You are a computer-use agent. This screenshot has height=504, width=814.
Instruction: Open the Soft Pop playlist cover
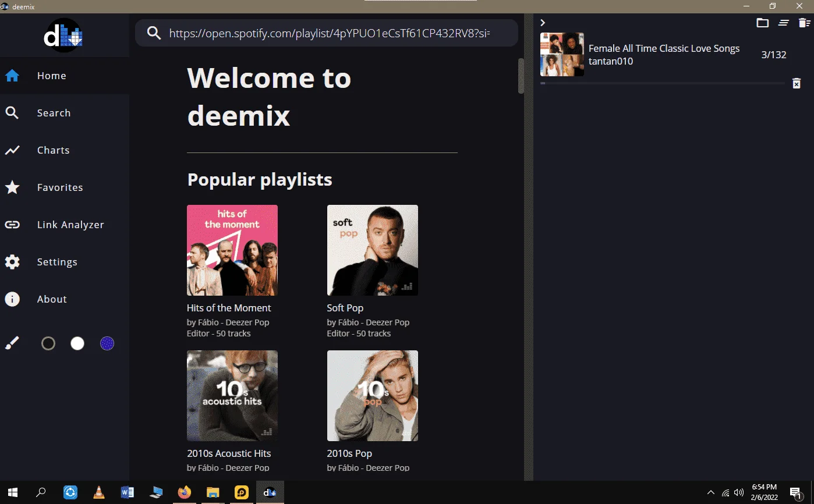tap(373, 250)
